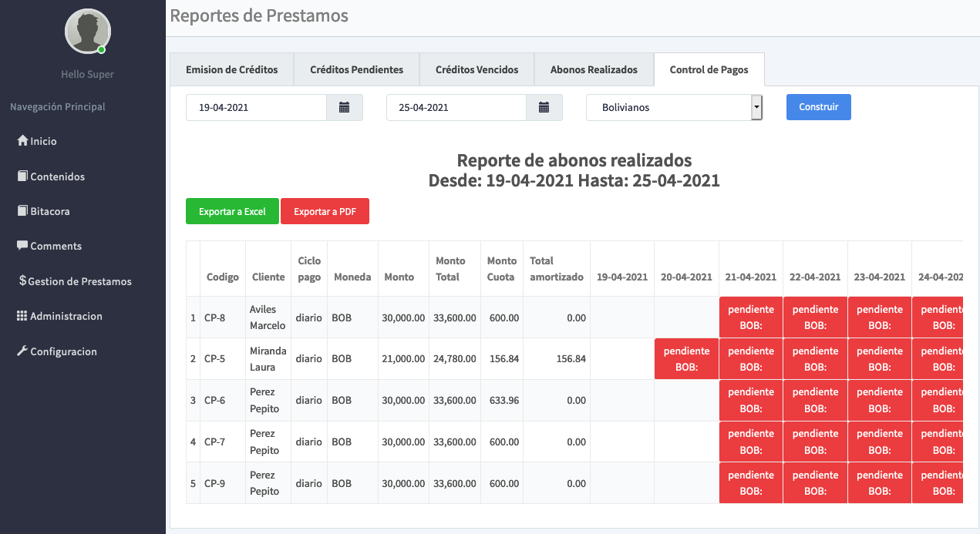980x534 pixels.
Task: Click the Contenidos book icon in sidebar
Action: coord(22,176)
